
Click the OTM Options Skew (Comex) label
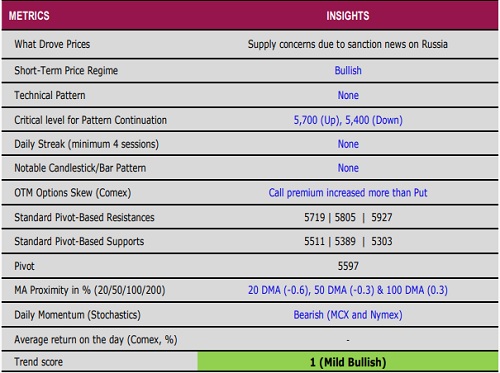(x=73, y=193)
